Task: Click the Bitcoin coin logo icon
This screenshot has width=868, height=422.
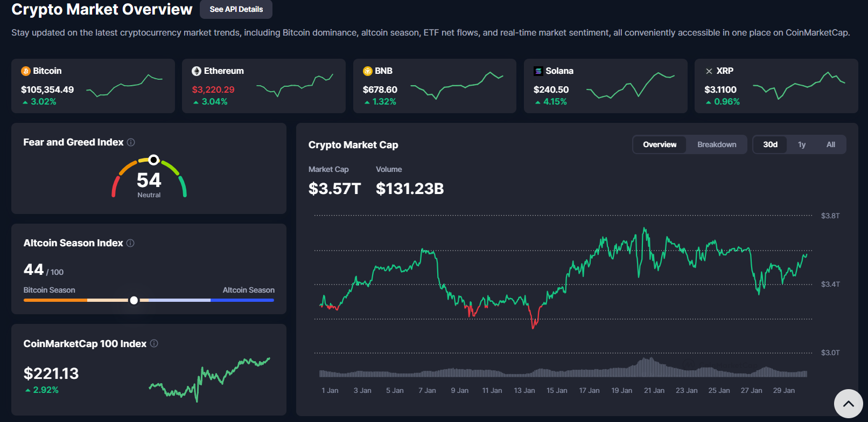Action: (x=26, y=71)
